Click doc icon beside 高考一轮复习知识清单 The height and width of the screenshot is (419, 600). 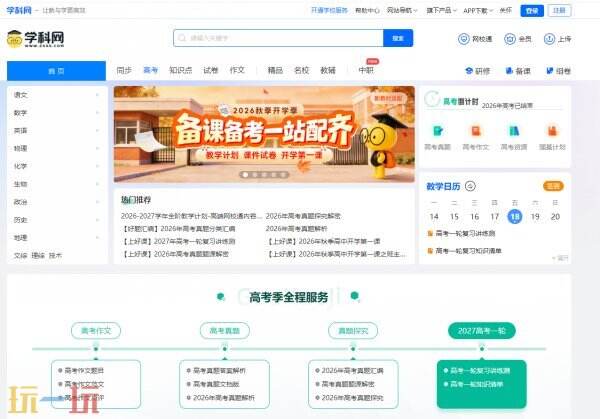[430, 251]
